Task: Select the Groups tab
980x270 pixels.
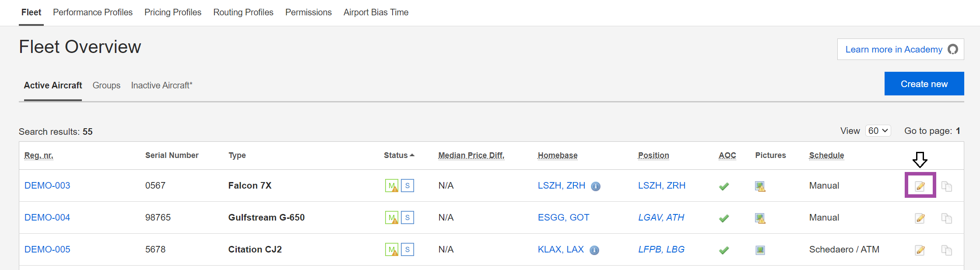Action: (x=106, y=85)
